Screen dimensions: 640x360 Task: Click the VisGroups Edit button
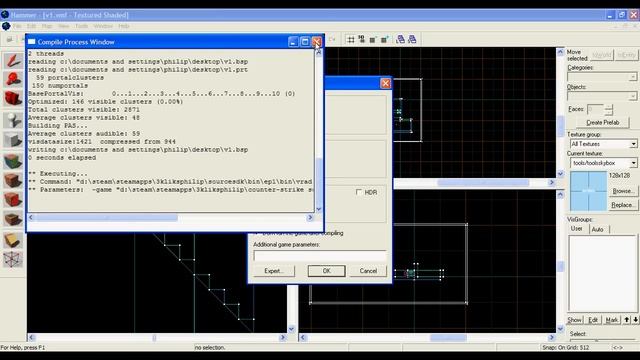[593, 320]
